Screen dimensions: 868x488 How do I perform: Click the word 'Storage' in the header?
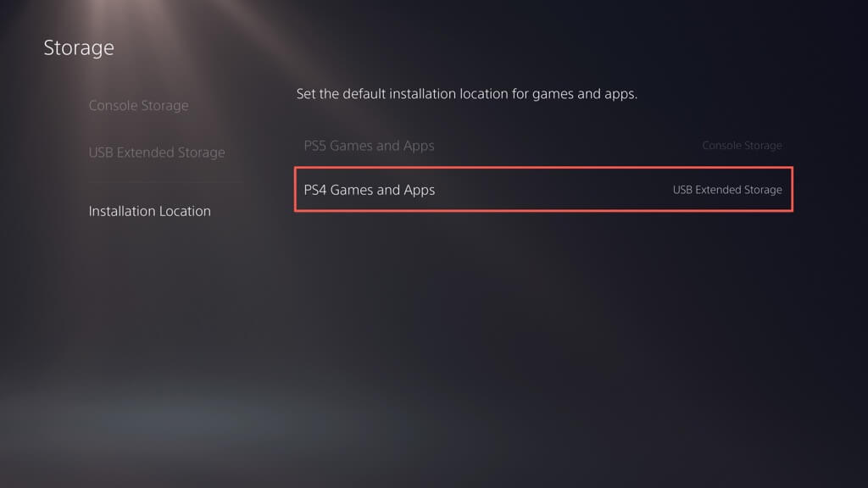tap(79, 47)
